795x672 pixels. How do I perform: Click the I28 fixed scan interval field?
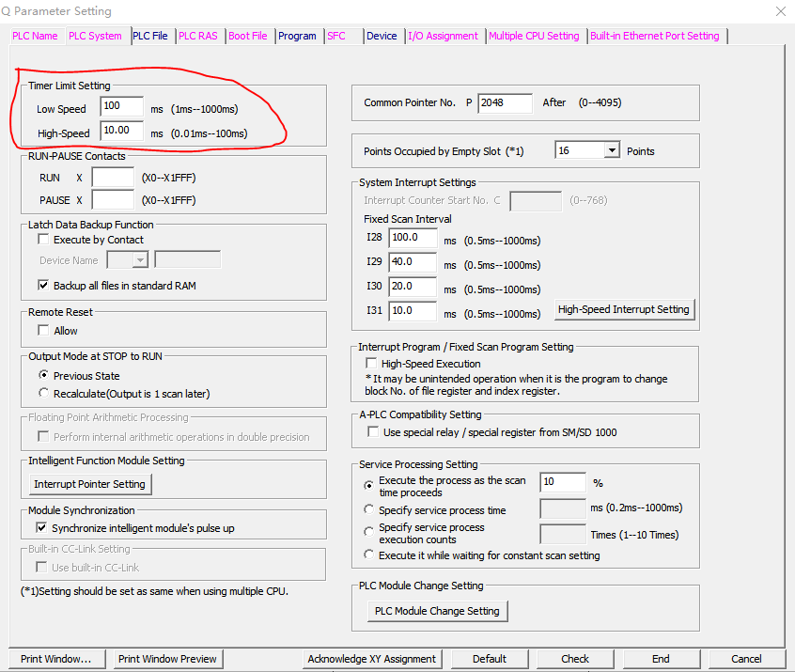(x=413, y=239)
